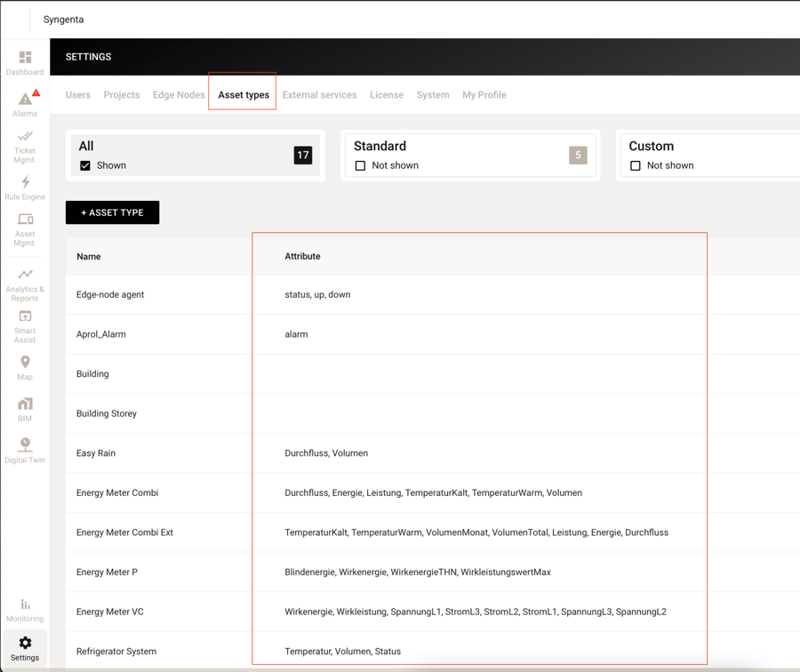Screen dimensions: 800x672
Task: Select the Building Storey row
Action: point(433,413)
